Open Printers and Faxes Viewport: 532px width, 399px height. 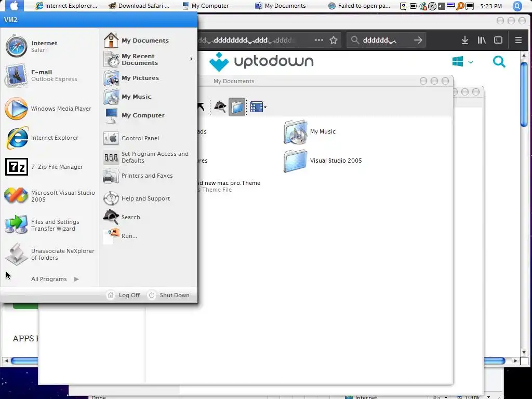[x=148, y=176]
